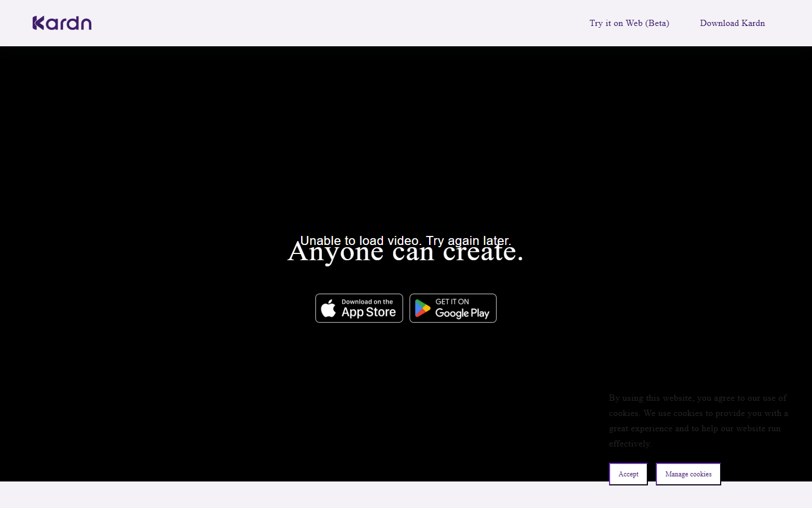Open the Try it on Web (Beta) link

click(x=629, y=23)
